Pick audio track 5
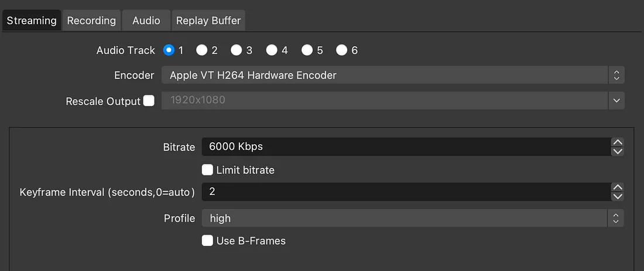This screenshot has height=271, width=644. pos(307,50)
